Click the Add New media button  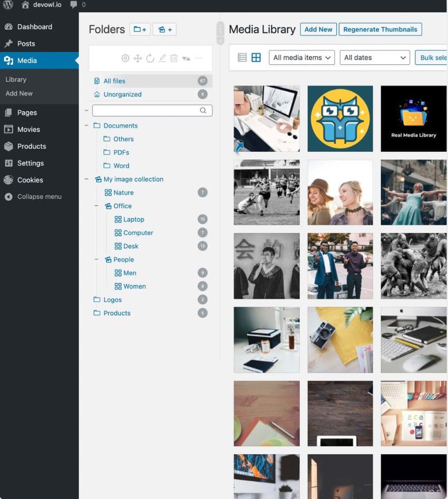tap(318, 30)
